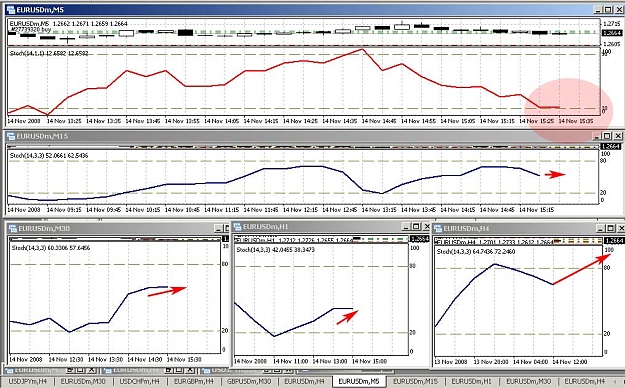This screenshot has height=388, width=625.
Task: Switch to the USDCHFm,H4 chart tab
Action: pos(140,382)
